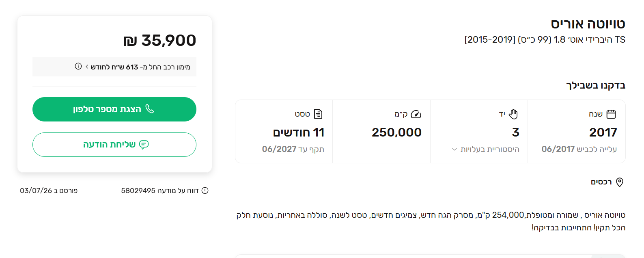644x258 pixels.
Task: Click the speedometer icon beside ק"מ
Action: (x=416, y=114)
